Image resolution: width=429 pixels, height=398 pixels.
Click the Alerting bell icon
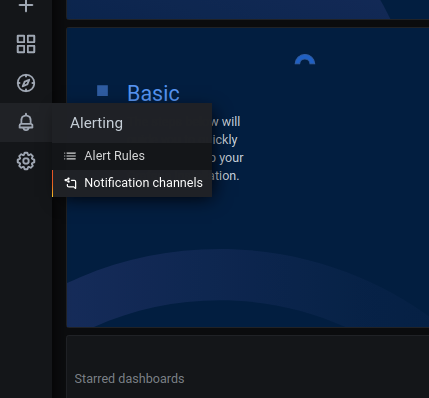pyautogui.click(x=26, y=122)
